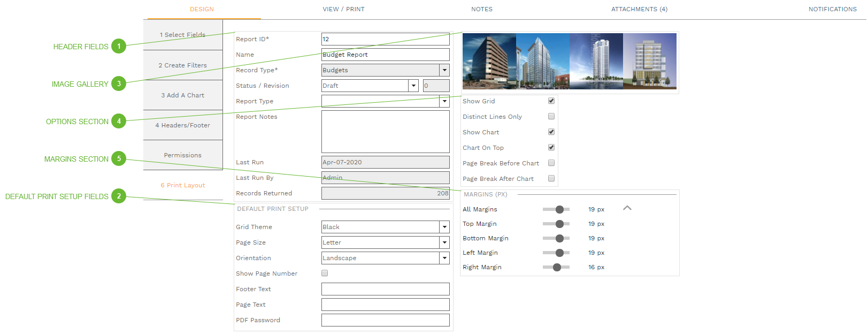Open the Record Type dropdown
Image resolution: width=868 pixels, height=334 pixels.
click(444, 70)
